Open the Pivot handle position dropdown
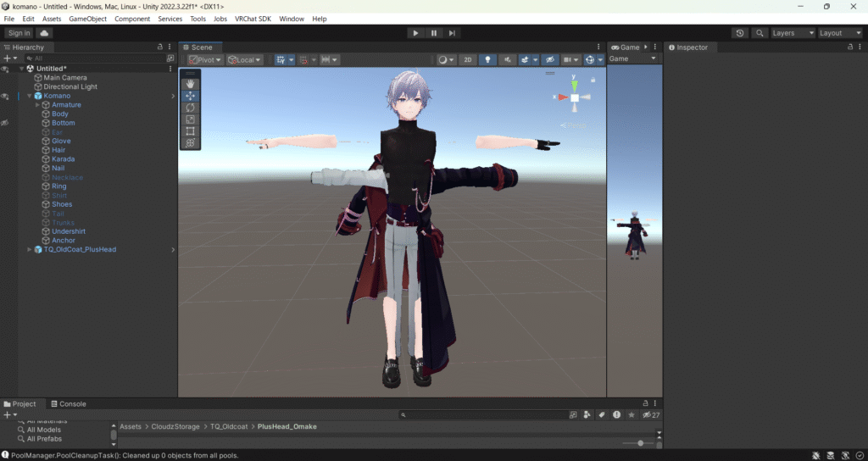This screenshot has height=461, width=868. coord(205,60)
